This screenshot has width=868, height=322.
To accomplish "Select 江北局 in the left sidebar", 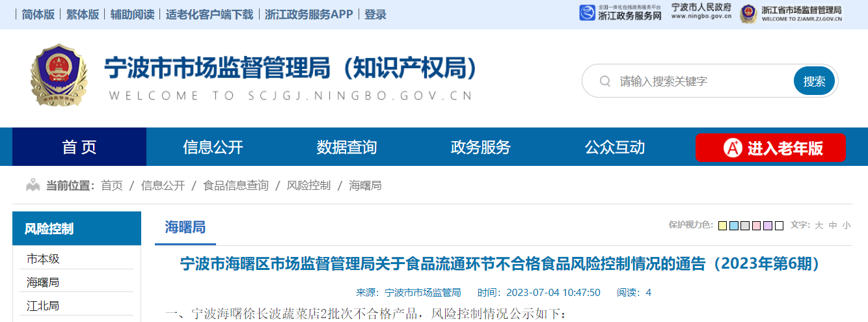I will pyautogui.click(x=43, y=306).
